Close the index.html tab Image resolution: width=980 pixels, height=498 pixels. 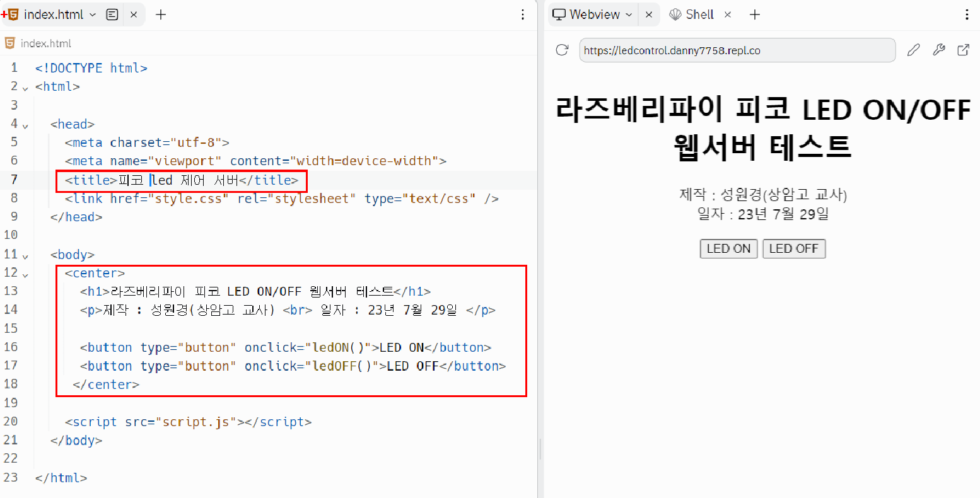134,14
